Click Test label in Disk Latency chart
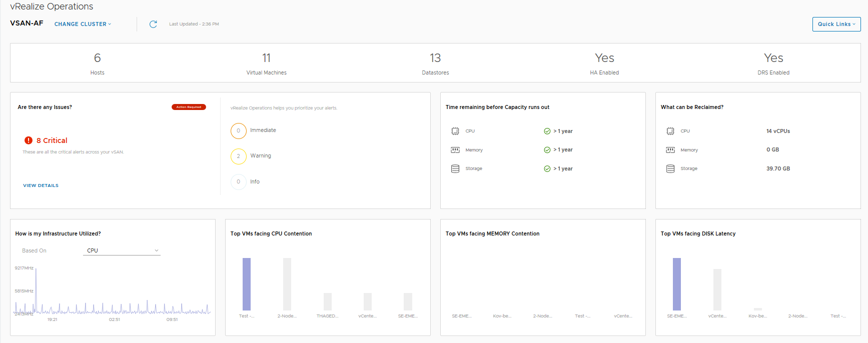The image size is (868, 343). point(838,316)
